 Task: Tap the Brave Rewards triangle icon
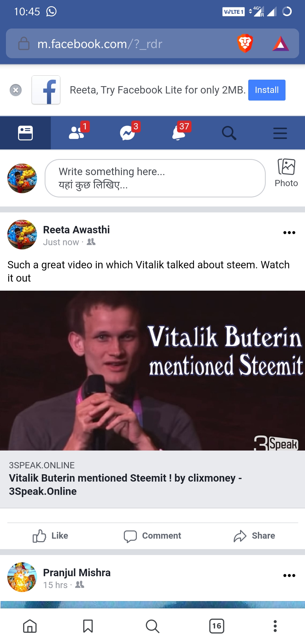tap(280, 43)
